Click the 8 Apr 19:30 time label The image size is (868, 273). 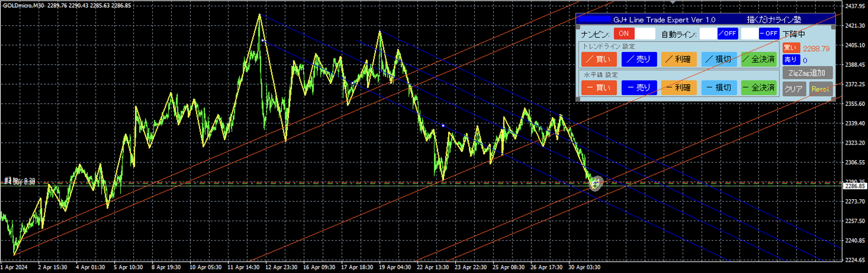pos(166,267)
